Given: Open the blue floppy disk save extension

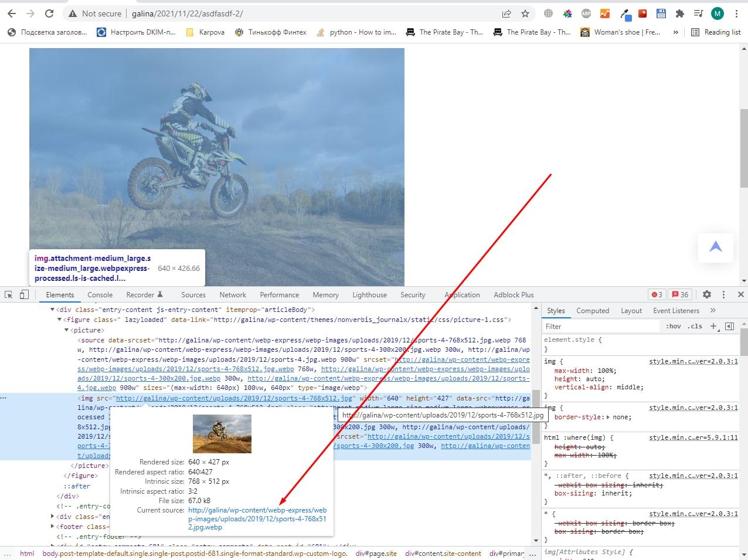Looking at the screenshot, I should [661, 13].
